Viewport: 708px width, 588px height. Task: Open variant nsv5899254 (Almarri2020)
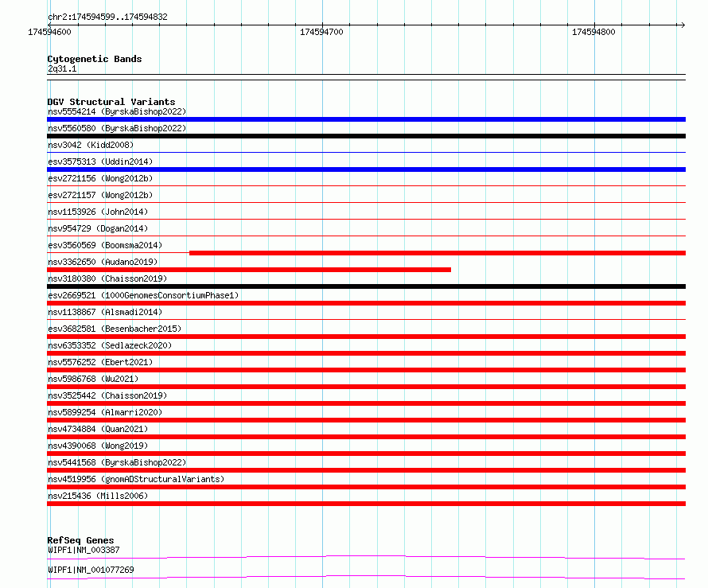105,412
